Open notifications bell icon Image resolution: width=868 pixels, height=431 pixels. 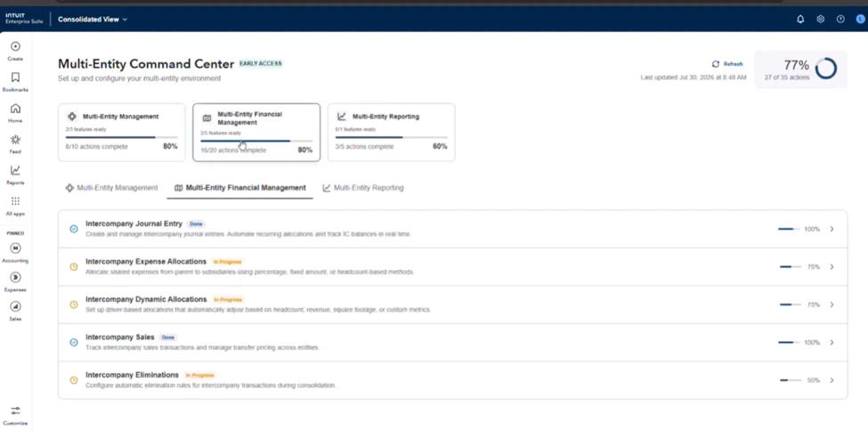[x=800, y=19]
